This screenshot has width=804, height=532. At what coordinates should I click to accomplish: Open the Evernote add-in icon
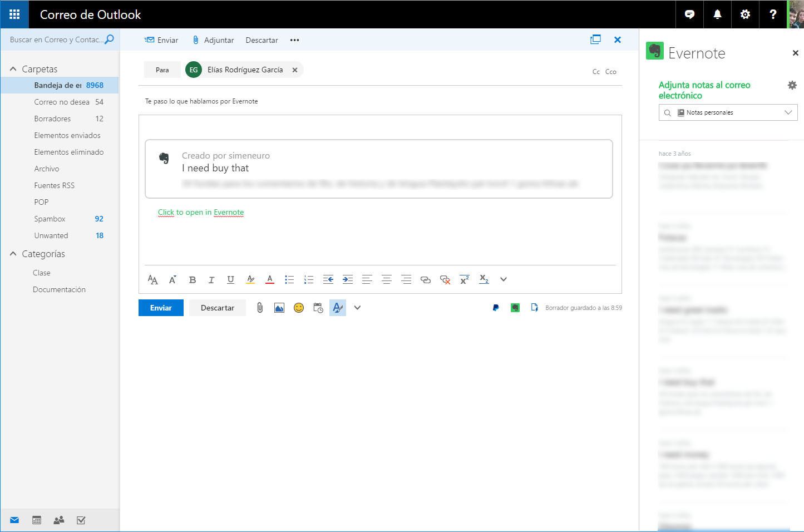pyautogui.click(x=515, y=308)
